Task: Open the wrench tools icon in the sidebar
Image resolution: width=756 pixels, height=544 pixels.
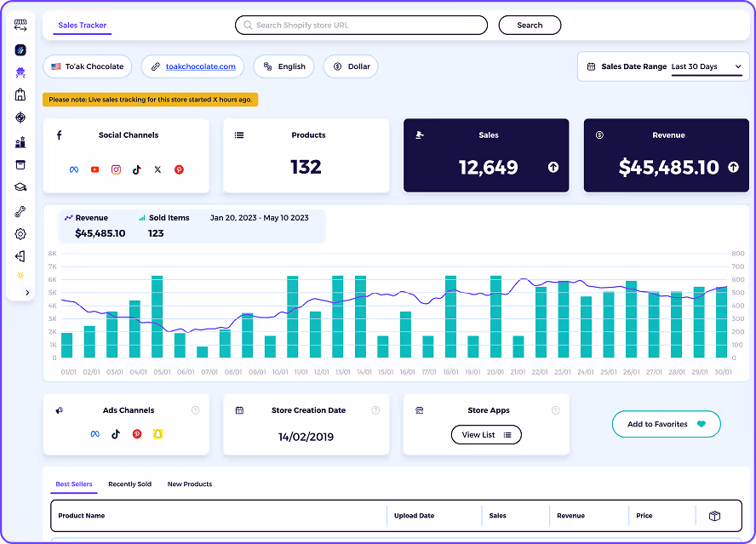Action: (20, 210)
